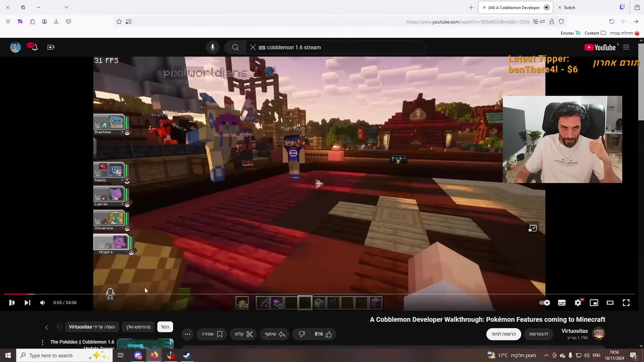Open the extensions puzzle icon
644x362 pixels.
32,22
